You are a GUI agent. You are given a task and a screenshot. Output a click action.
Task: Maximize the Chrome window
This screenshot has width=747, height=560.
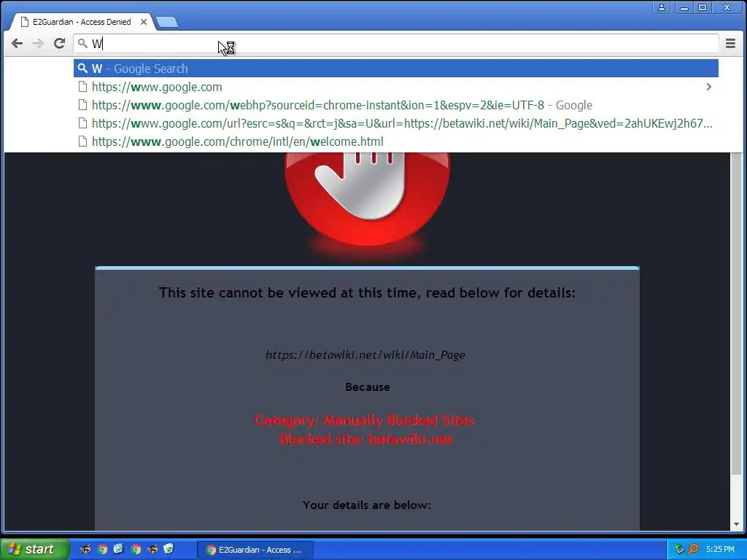[703, 7]
